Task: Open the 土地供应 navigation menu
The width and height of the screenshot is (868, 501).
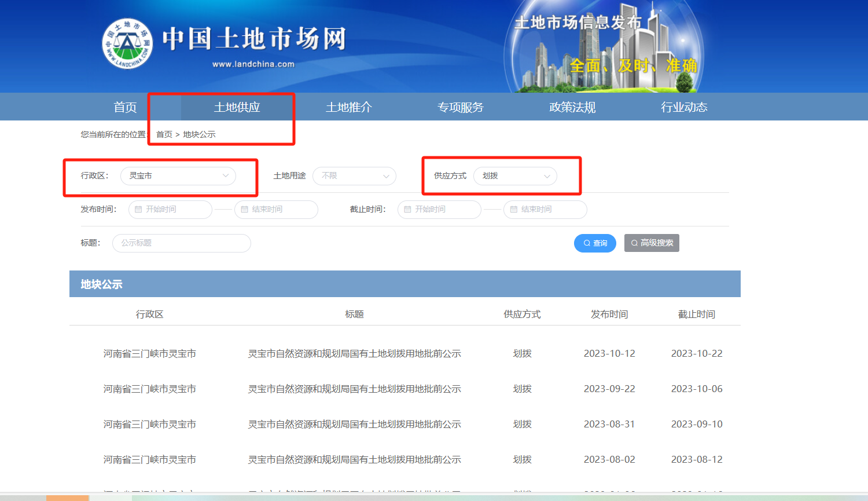Action: [x=237, y=107]
